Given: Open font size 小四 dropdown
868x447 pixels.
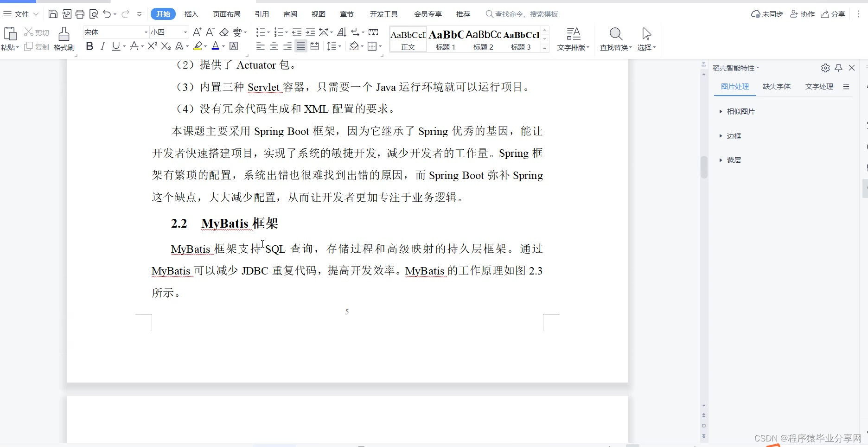Looking at the screenshot, I should pyautogui.click(x=185, y=32).
